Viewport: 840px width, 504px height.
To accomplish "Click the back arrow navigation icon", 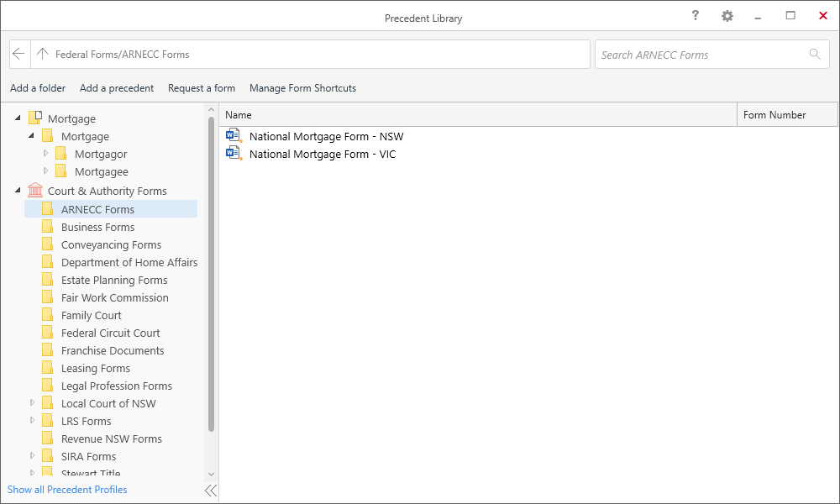I will coord(18,54).
